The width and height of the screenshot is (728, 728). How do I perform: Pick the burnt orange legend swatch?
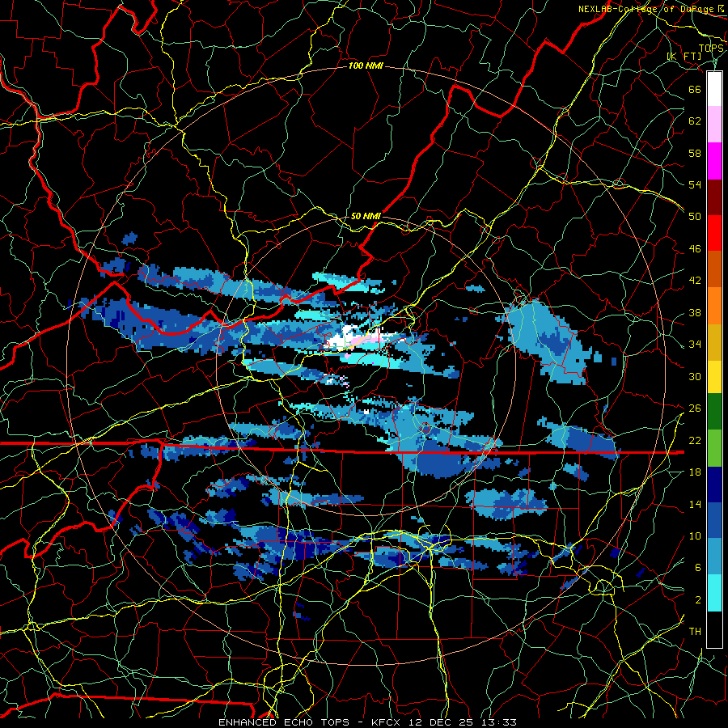click(x=714, y=269)
